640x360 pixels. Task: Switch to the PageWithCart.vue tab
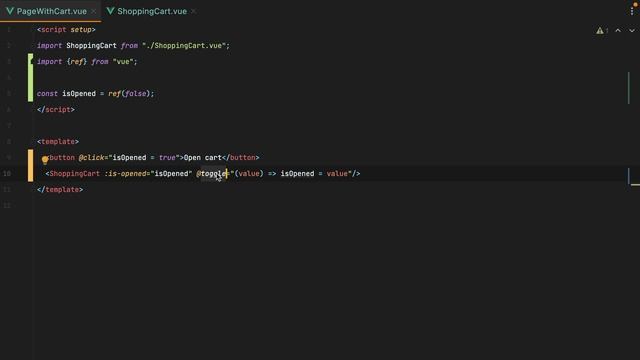[x=51, y=11]
